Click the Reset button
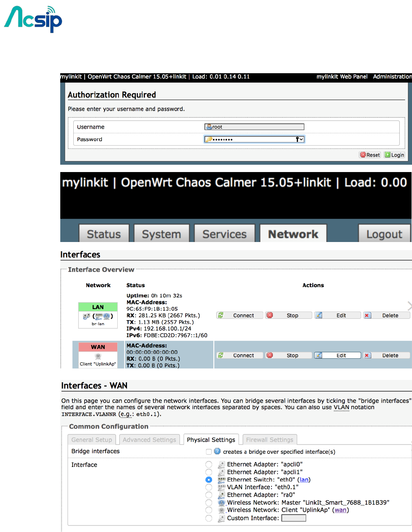 pyautogui.click(x=370, y=155)
